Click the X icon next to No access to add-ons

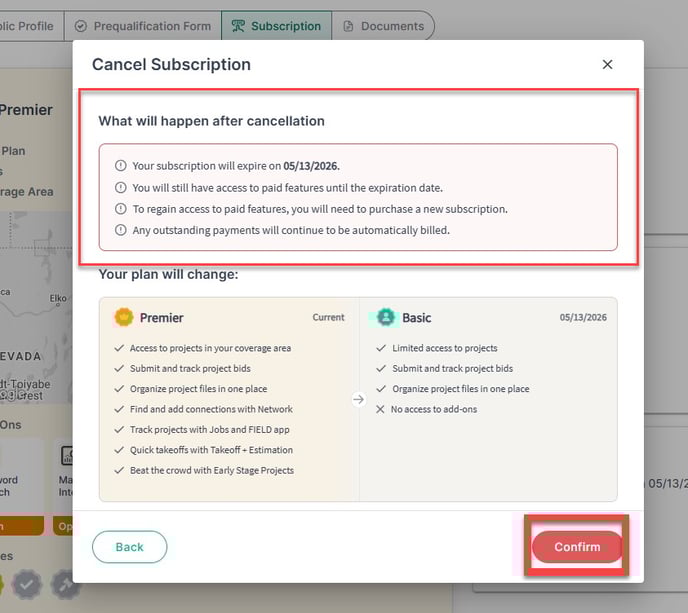[x=380, y=409]
